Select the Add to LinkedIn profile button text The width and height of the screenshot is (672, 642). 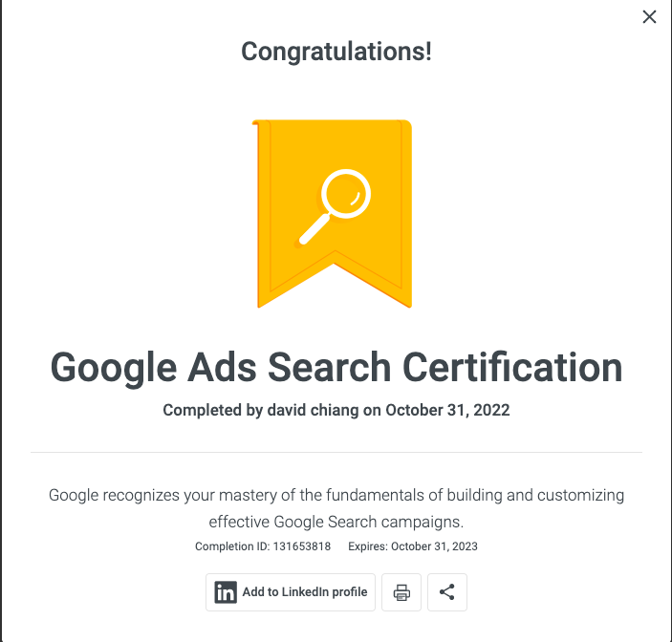point(305,592)
